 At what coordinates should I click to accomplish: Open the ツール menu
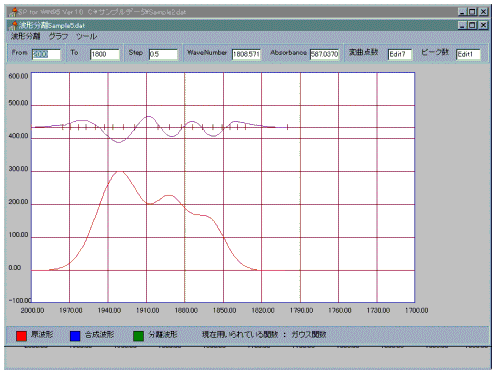click(86, 36)
